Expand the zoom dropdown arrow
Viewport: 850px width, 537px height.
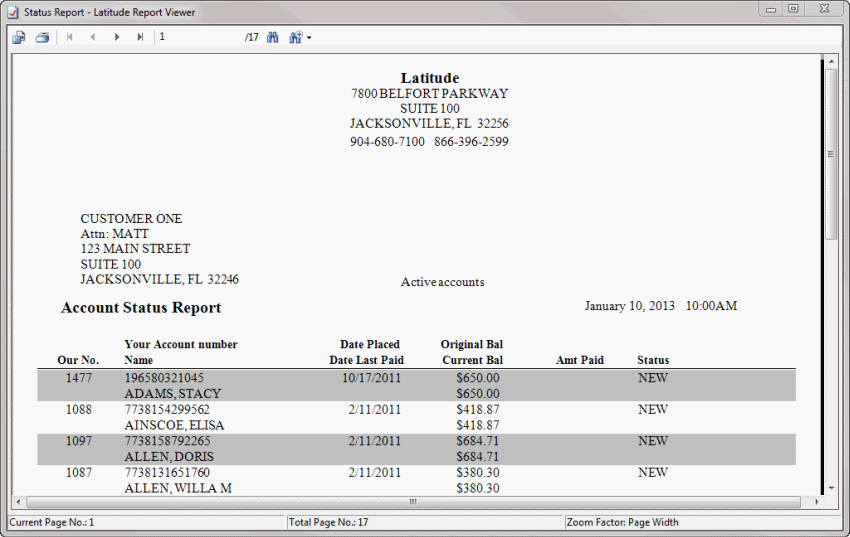(309, 38)
